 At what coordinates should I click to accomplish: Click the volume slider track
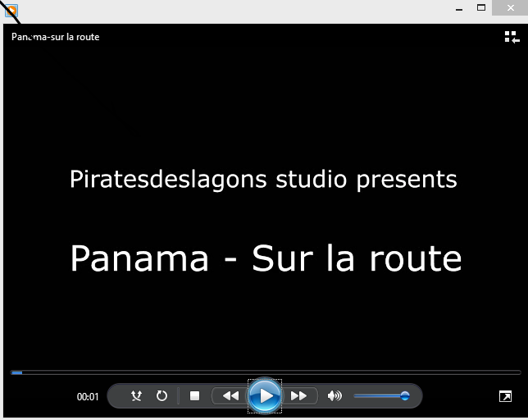tap(377, 396)
